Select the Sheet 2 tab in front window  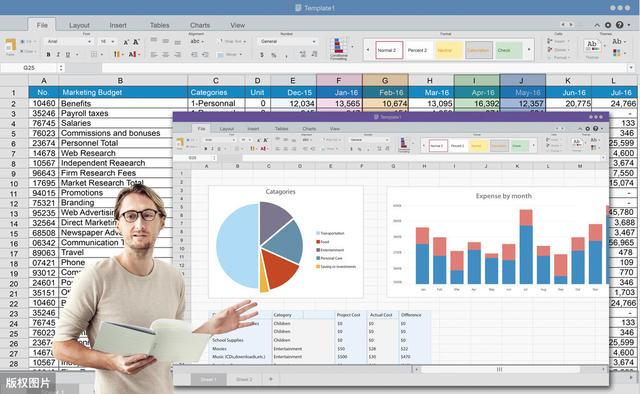(244, 379)
